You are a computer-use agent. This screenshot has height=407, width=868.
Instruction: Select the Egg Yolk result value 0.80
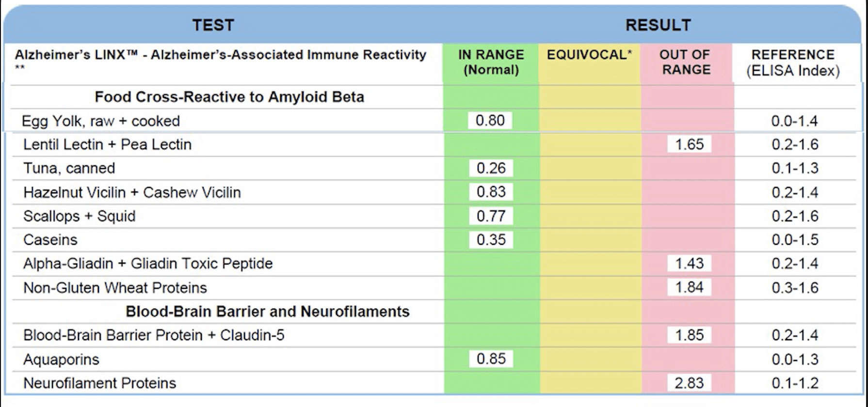tap(490, 120)
